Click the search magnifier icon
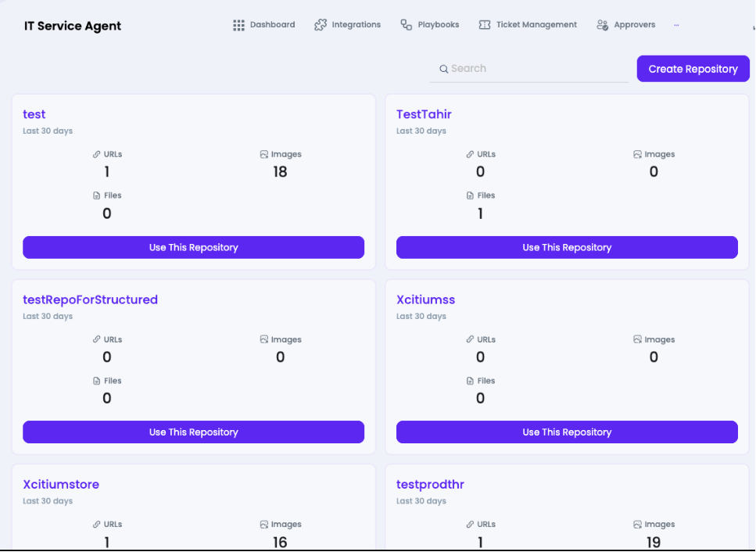Screen dimensions: 756x552 point(443,69)
